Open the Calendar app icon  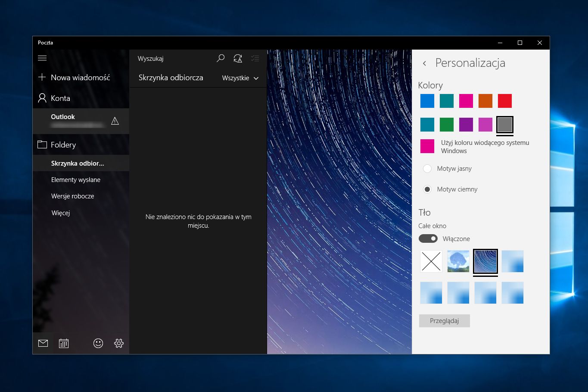coord(64,343)
